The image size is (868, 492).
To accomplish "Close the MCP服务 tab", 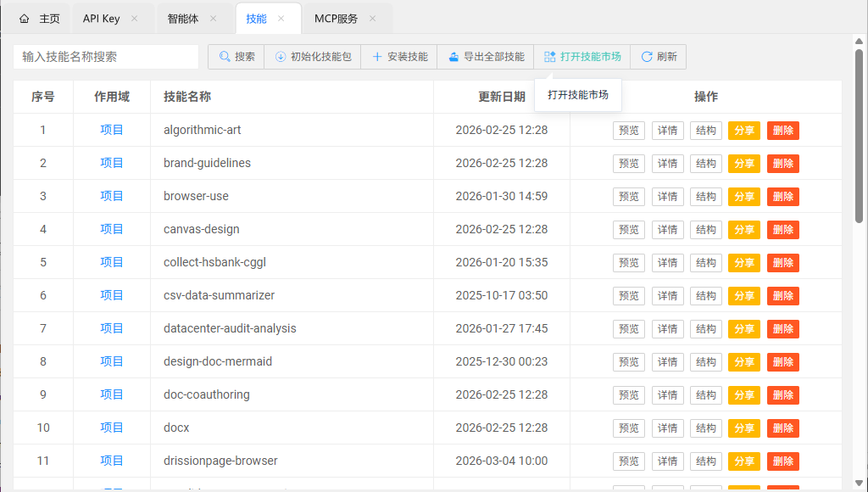I will [372, 19].
